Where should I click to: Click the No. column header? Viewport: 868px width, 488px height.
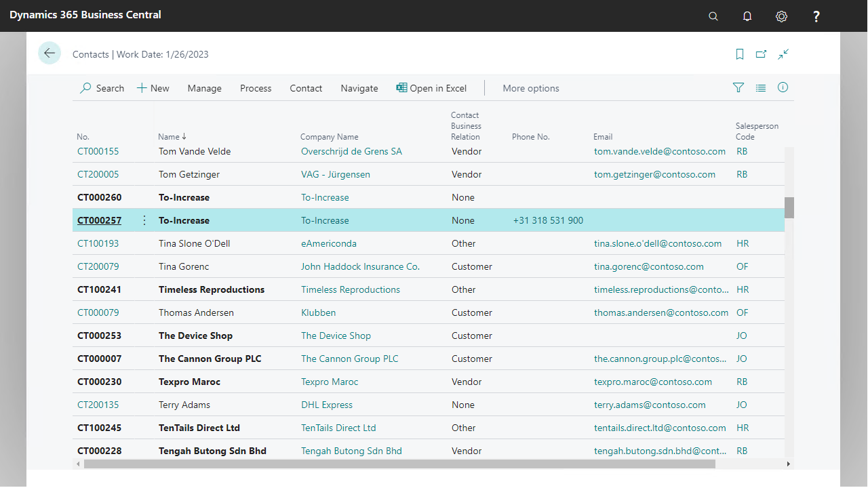[83, 136]
